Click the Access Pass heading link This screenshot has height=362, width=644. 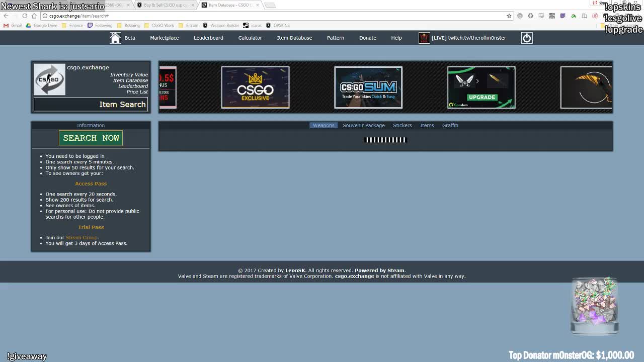click(x=91, y=184)
